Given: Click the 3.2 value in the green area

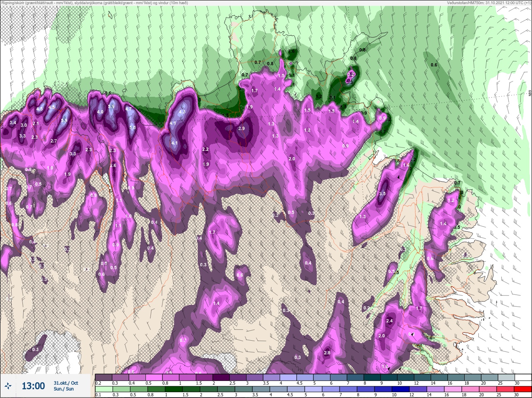Looking at the screenshot, I should pyautogui.click(x=351, y=74).
